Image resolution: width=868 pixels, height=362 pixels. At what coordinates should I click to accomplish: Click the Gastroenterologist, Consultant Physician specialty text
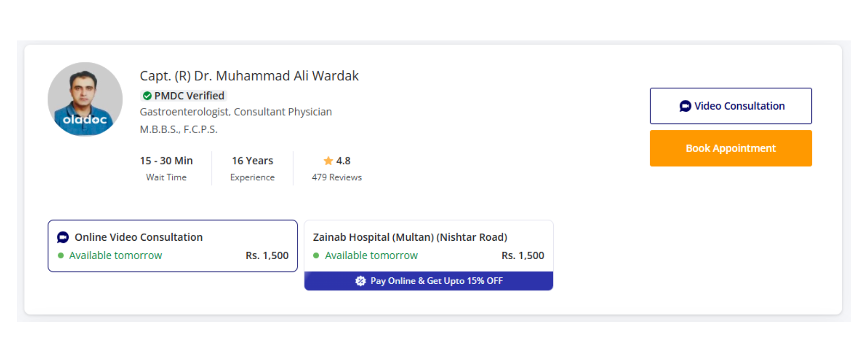click(236, 112)
